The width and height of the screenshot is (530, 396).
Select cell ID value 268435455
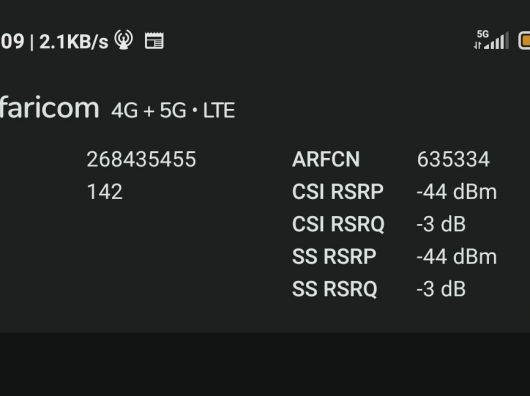pos(141,159)
